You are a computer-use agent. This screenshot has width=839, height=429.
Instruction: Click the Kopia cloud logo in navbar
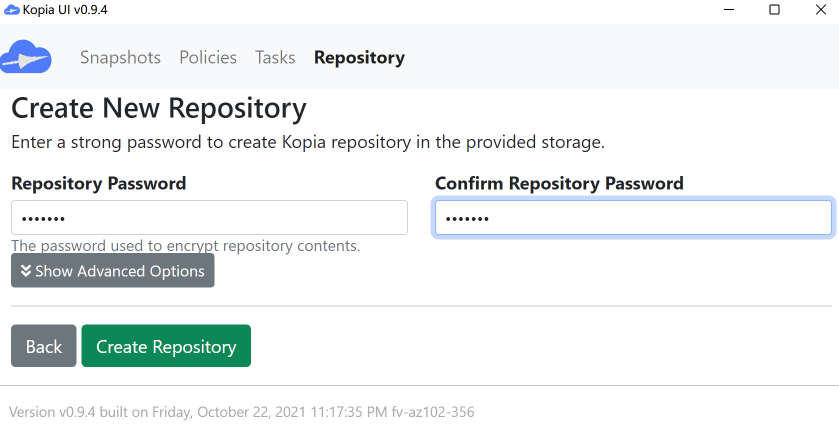coord(27,57)
